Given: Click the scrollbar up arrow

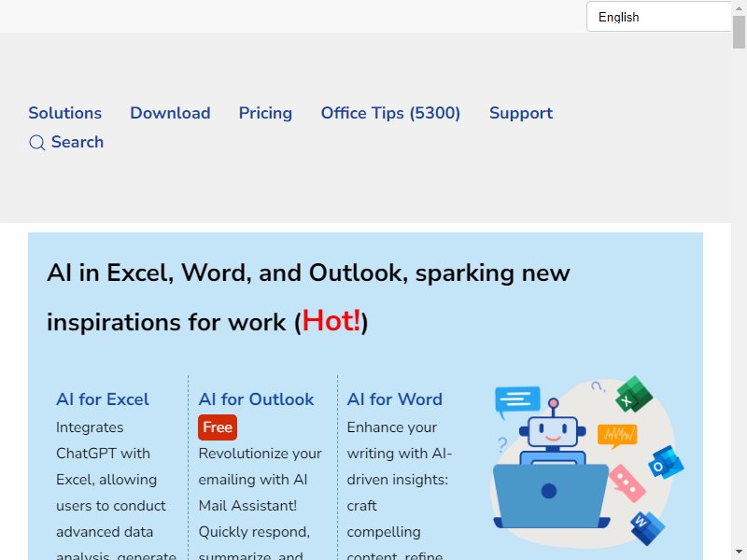Looking at the screenshot, I should point(739,8).
